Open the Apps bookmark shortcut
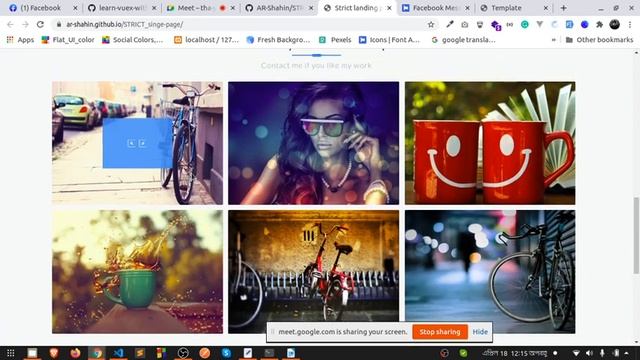Viewport: 640px width, 360px height. (20, 40)
